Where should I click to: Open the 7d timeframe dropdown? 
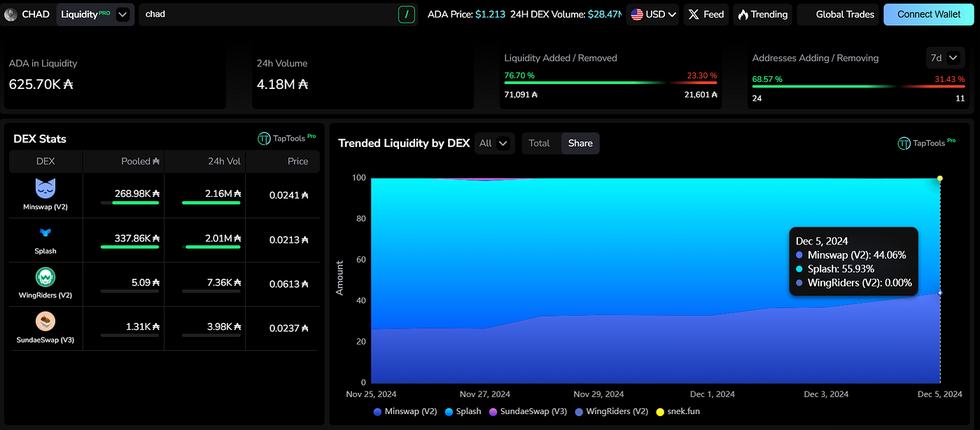click(x=945, y=57)
